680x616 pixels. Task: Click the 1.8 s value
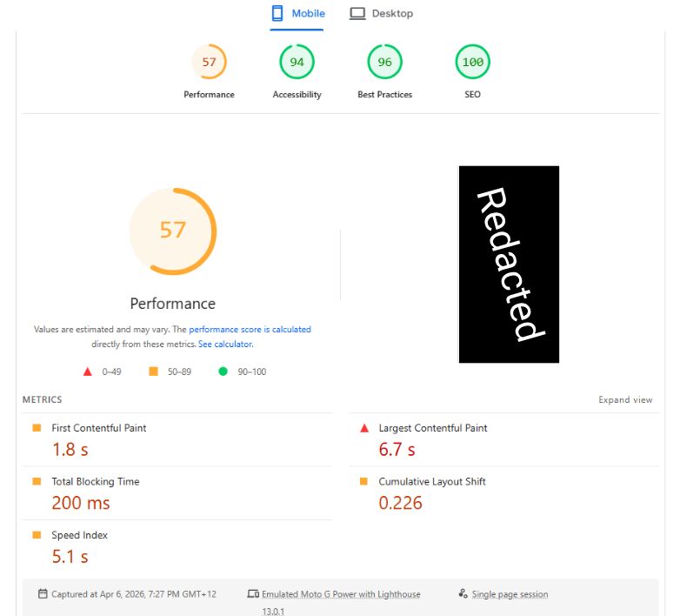click(70, 450)
